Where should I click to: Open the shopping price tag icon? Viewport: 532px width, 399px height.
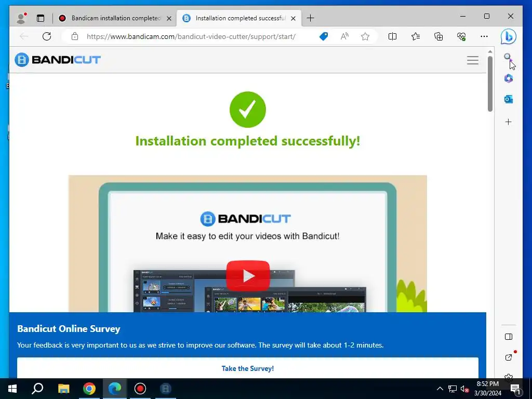pyautogui.click(x=324, y=36)
